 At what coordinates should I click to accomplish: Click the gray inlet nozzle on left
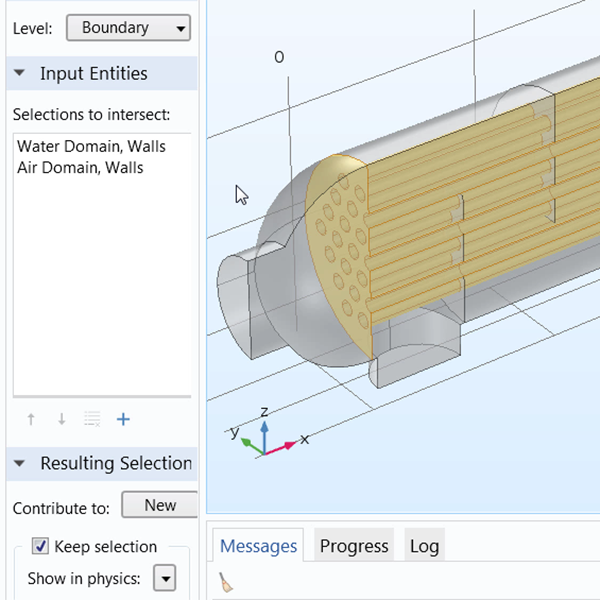point(240,296)
